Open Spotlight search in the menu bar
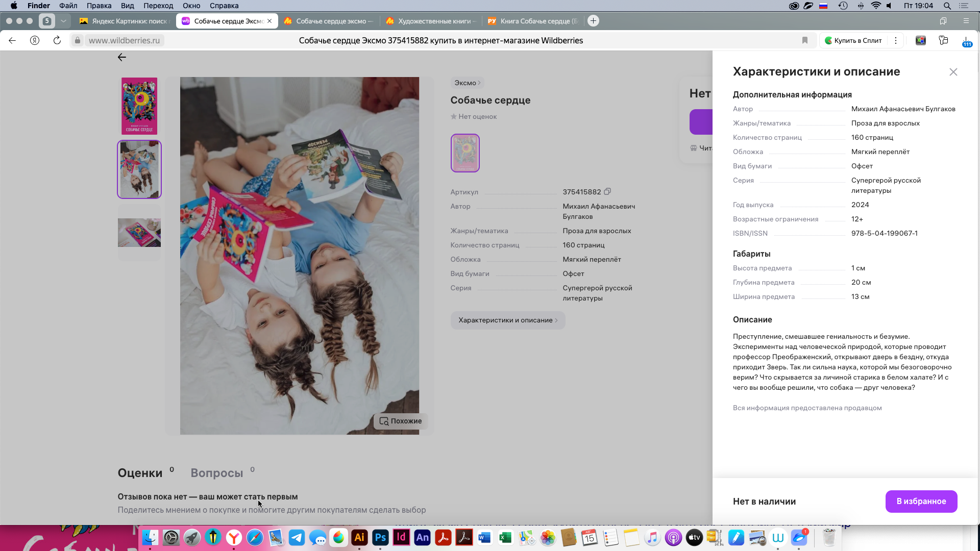 click(x=947, y=6)
